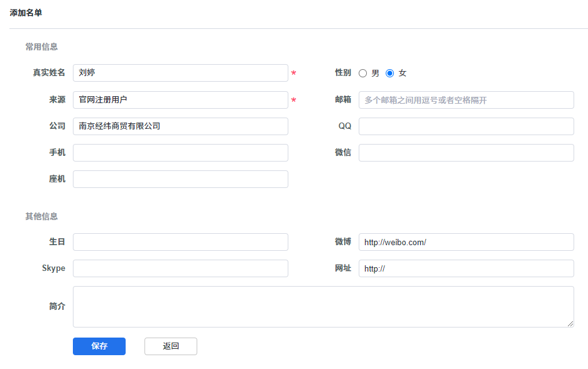This screenshot has width=588, height=369.
Task: Click the 性别 field label
Action: (x=343, y=73)
